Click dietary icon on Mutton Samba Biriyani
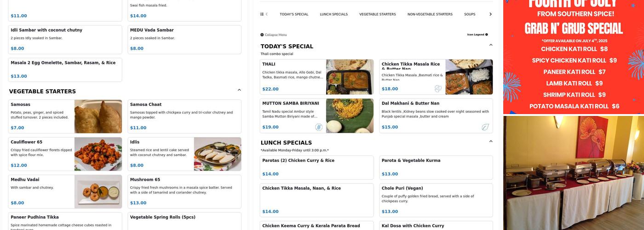The width and height of the screenshot is (644, 230). click(x=319, y=127)
